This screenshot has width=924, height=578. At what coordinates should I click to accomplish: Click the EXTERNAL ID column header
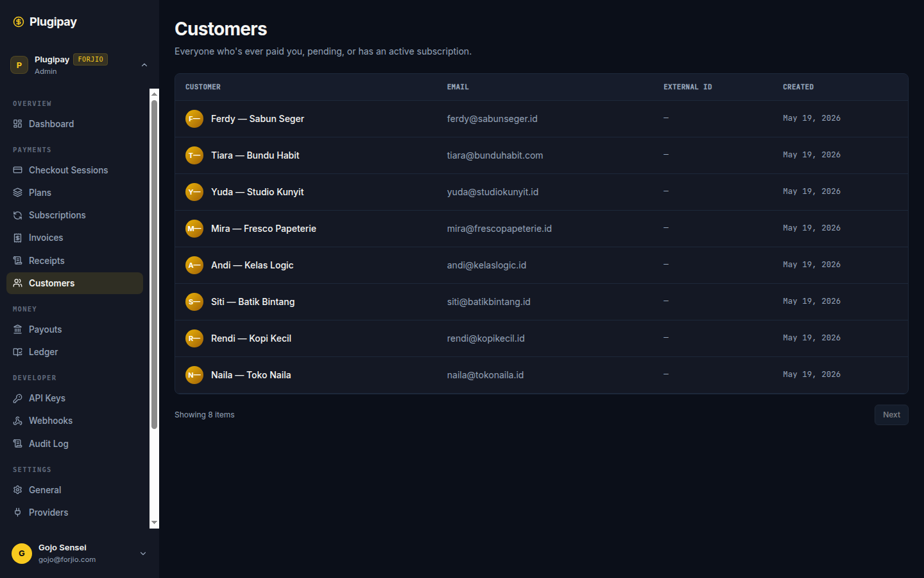pyautogui.click(x=688, y=87)
